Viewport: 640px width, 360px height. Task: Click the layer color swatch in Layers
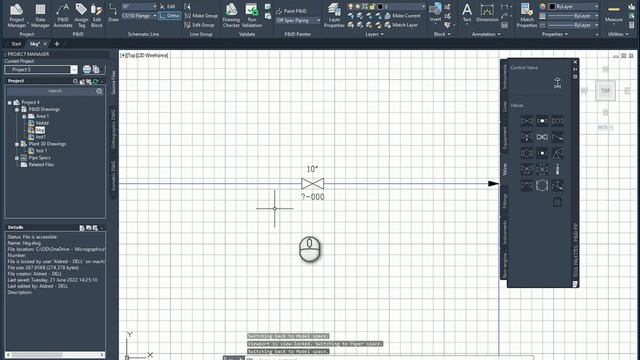click(380, 7)
